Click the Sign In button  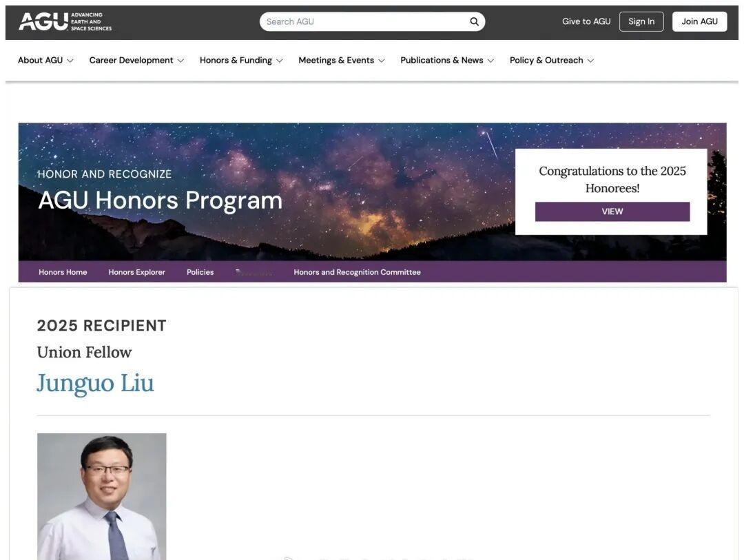(641, 21)
